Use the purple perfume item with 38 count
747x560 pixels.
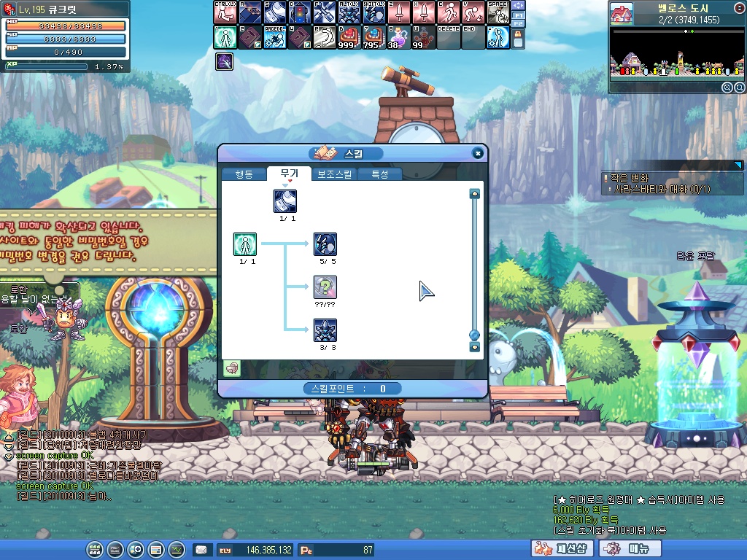pyautogui.click(x=399, y=37)
